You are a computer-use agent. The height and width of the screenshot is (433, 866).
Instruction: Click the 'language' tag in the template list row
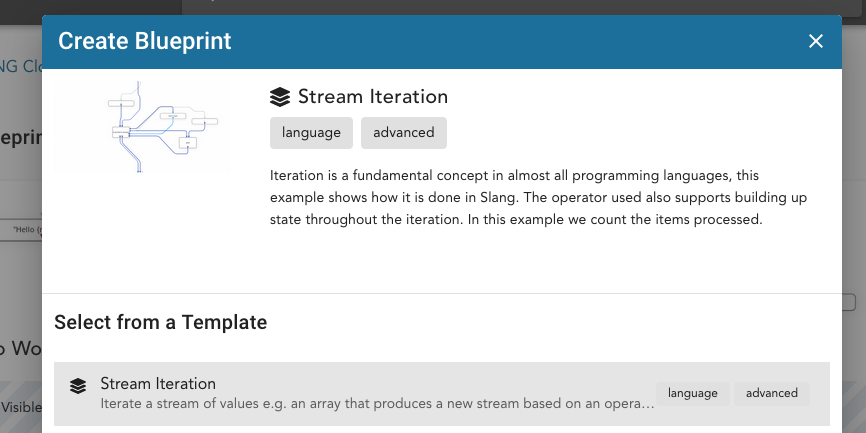pos(693,393)
